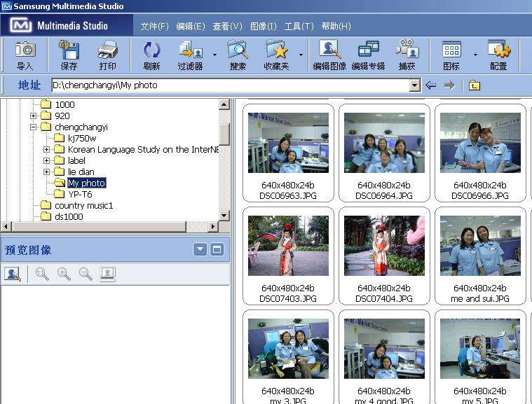The height and width of the screenshot is (404, 532).
Task: Click actual size 1:1 magnifier icon
Action: [x=42, y=274]
